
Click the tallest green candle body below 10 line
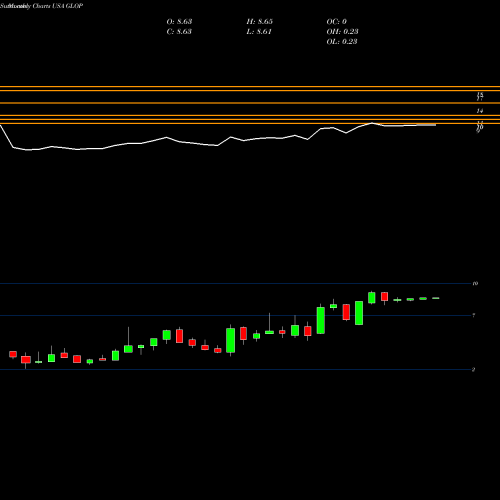coord(321,320)
